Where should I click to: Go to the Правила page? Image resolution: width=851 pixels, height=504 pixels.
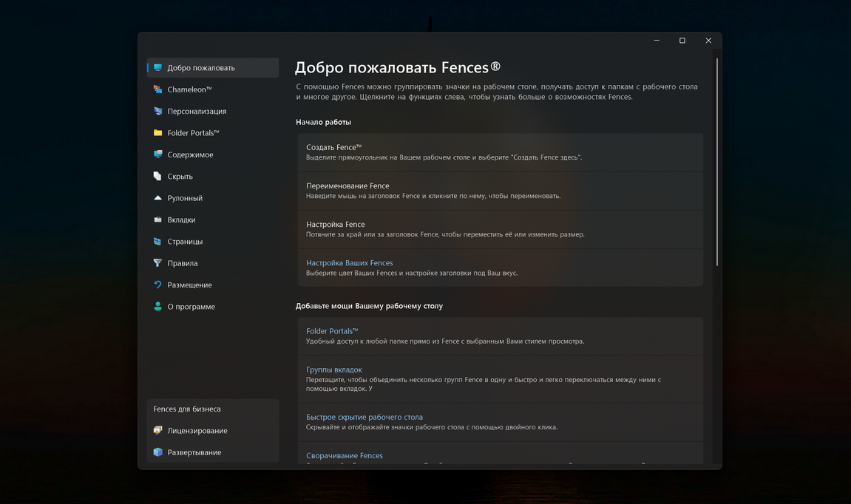pyautogui.click(x=213, y=263)
